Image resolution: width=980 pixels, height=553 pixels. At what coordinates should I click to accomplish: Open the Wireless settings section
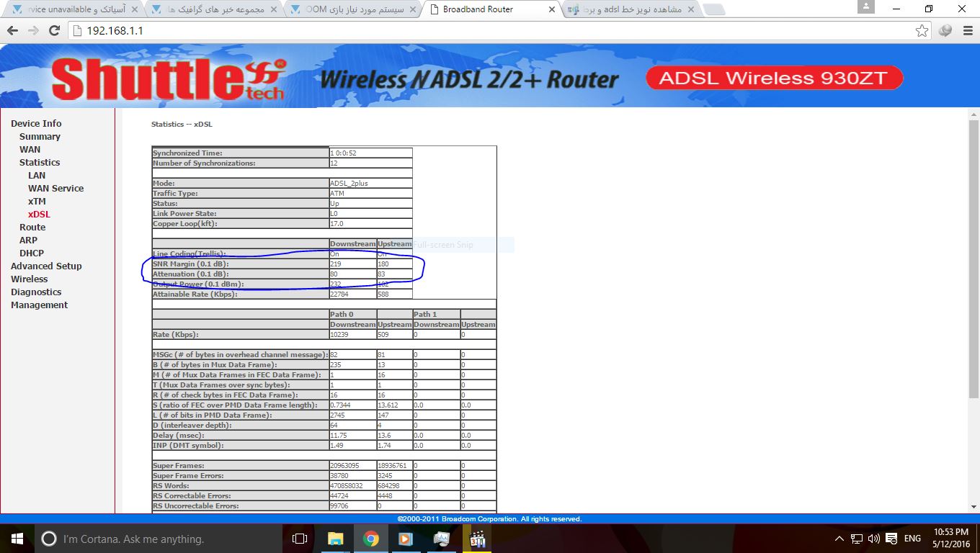[x=29, y=279]
